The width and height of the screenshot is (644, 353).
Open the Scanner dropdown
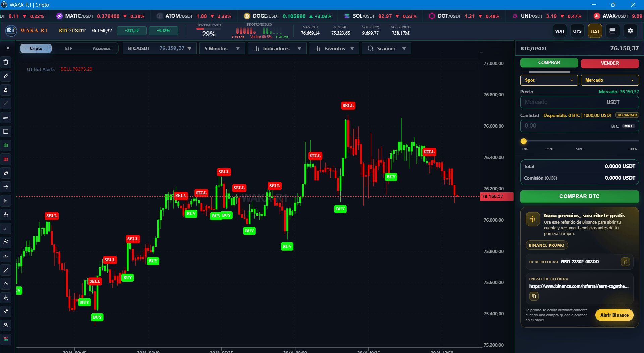click(386, 48)
